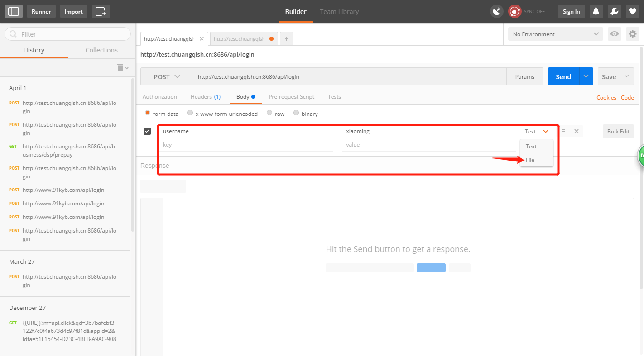The image size is (644, 356).
Task: Click the Save button
Action: [609, 76]
